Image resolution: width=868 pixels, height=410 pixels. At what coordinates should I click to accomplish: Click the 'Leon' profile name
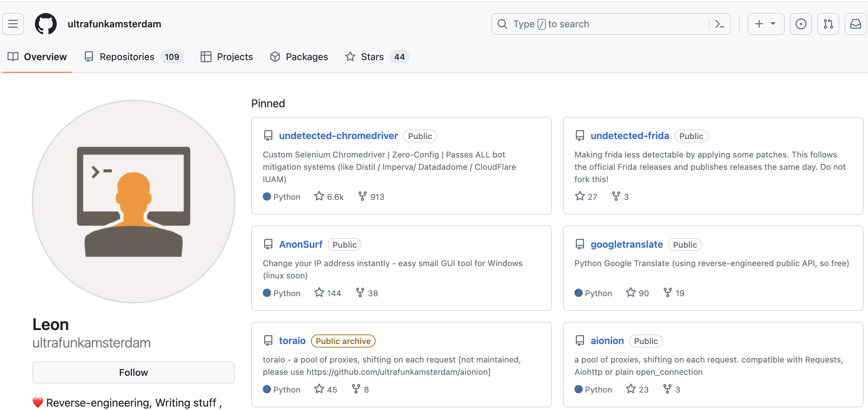click(x=51, y=325)
